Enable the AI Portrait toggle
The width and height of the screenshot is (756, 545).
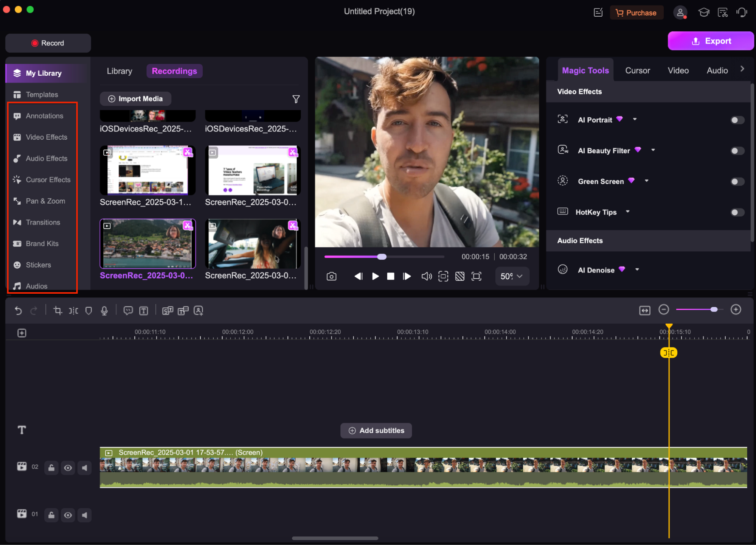pos(737,120)
